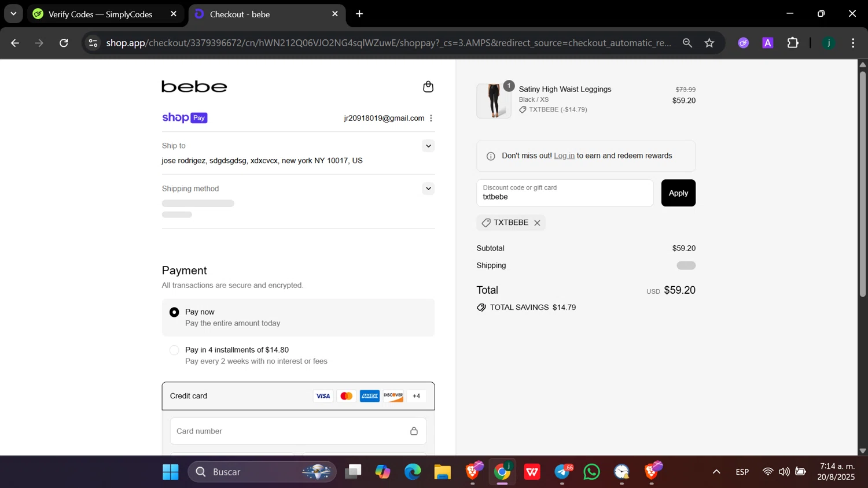The height and width of the screenshot is (488, 868).
Task: Click the browser address bar URL
Action: tap(389, 43)
